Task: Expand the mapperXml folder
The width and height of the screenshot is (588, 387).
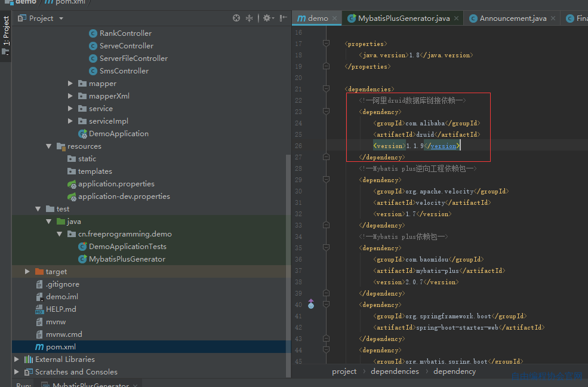Action: coord(70,96)
